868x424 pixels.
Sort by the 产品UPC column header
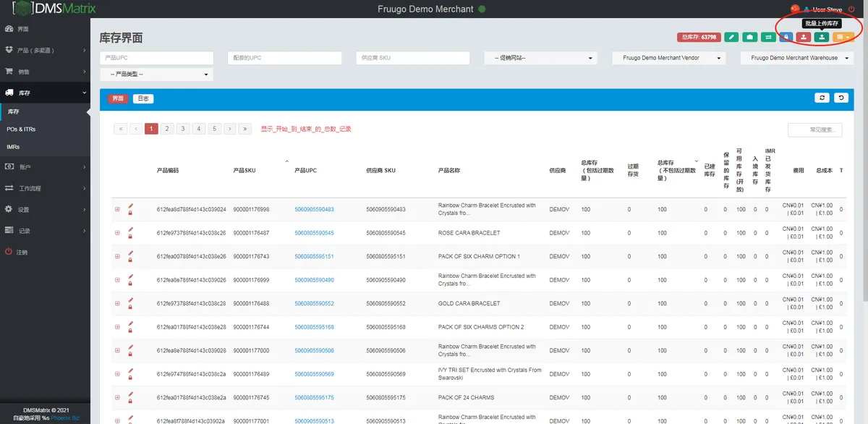coord(305,171)
